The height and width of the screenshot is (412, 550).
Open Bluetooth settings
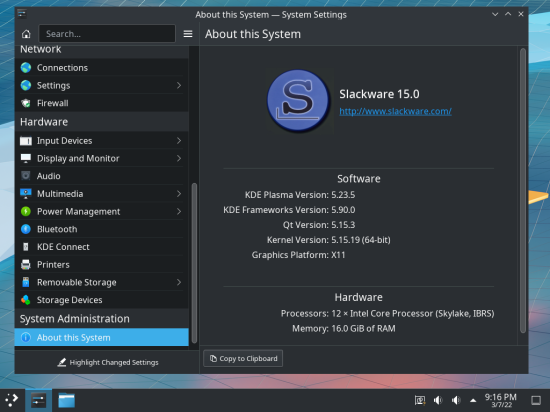[x=101, y=229]
